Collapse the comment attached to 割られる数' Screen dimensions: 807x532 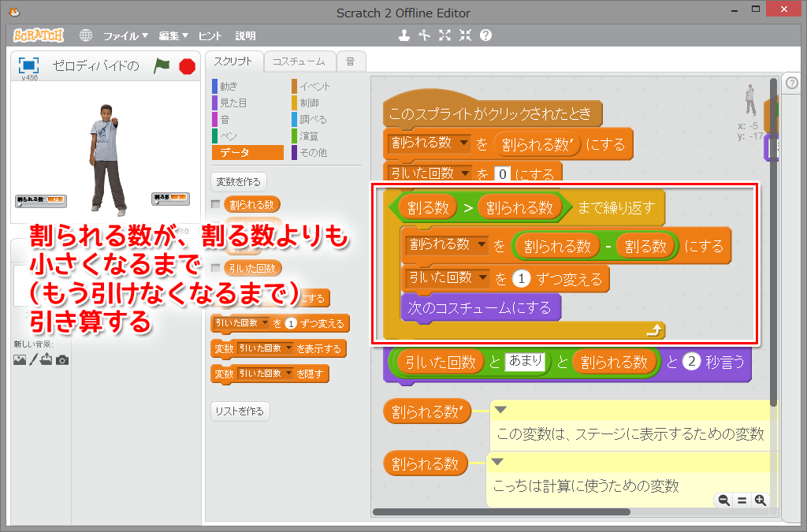click(500, 410)
